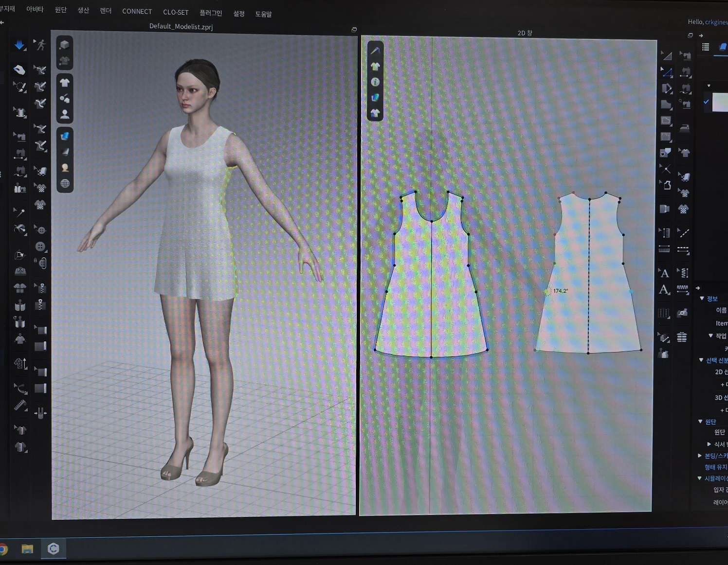Toggle show garment shirt icon in 3D view
728x565 pixels.
[x=65, y=82]
